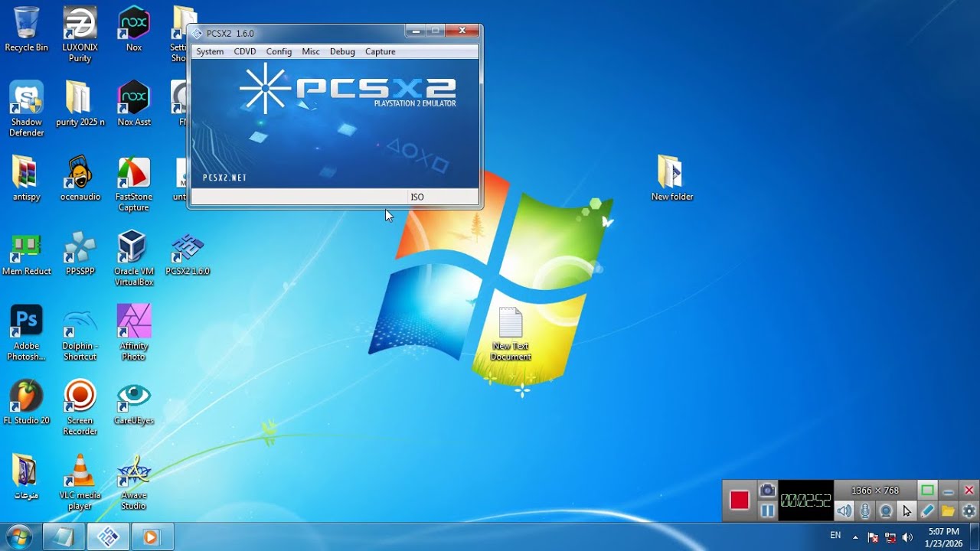Select the Arabic-named folder on desktop
This screenshot has width=980, height=551.
[x=26, y=477]
